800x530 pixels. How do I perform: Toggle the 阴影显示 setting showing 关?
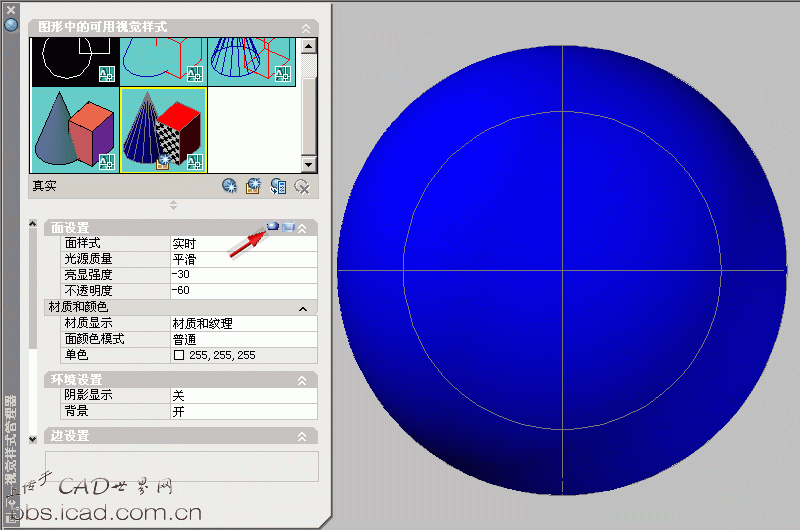click(243, 395)
